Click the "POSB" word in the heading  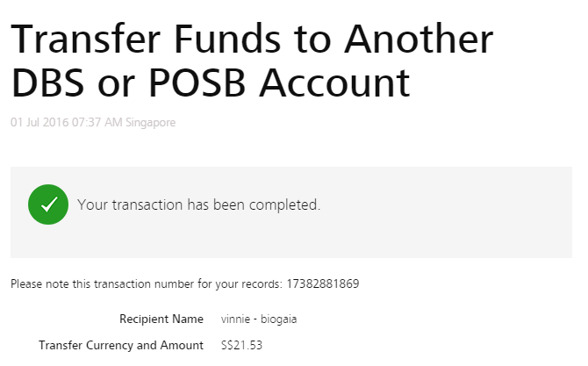(197, 83)
